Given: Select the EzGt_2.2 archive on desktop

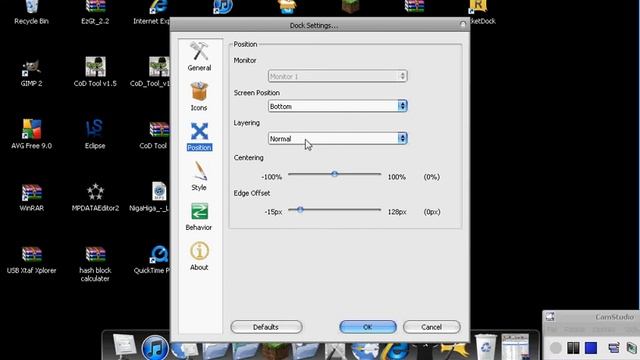Looking at the screenshot, I should coord(95,12).
